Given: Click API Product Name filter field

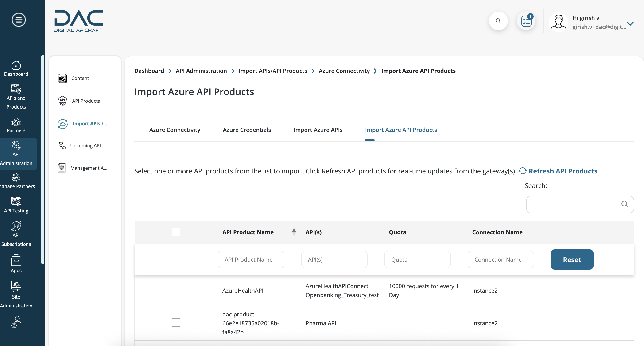Looking at the screenshot, I should point(251,260).
